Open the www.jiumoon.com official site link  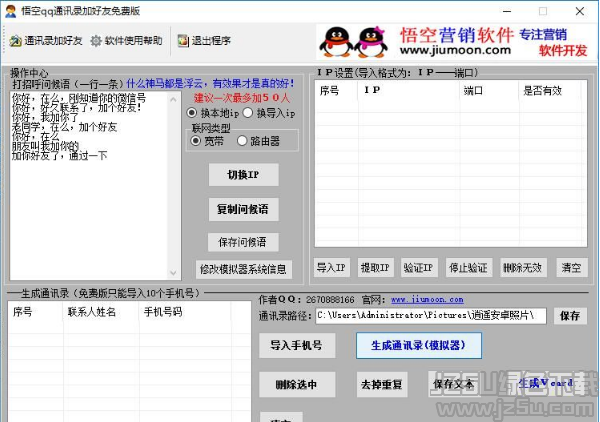pyautogui.click(x=427, y=300)
